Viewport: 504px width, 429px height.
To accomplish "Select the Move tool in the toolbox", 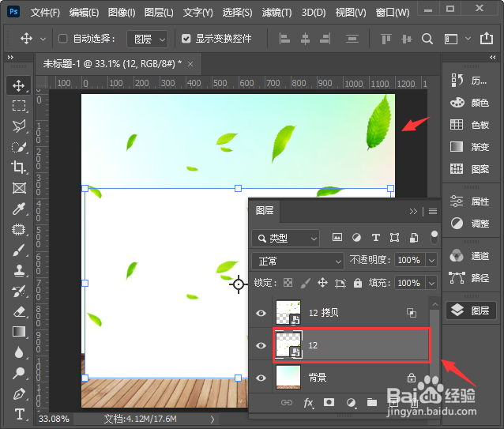I will click(x=19, y=85).
